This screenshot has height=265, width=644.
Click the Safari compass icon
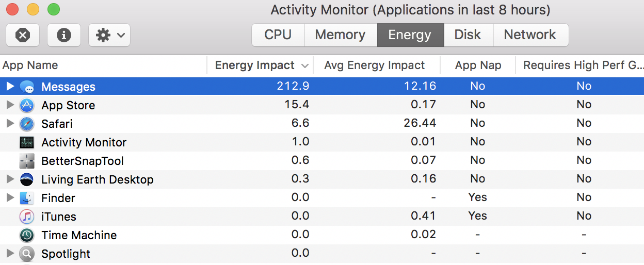27,124
